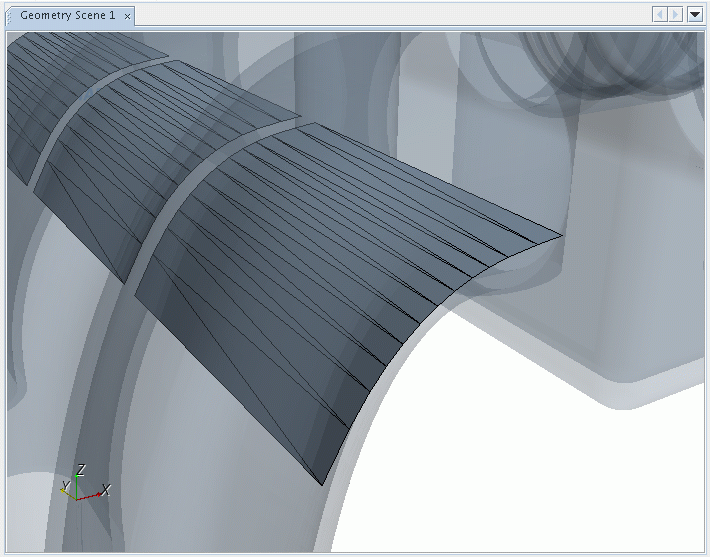
Task: Switch to the Geometry Scene 1 tab
Action: 67,16
